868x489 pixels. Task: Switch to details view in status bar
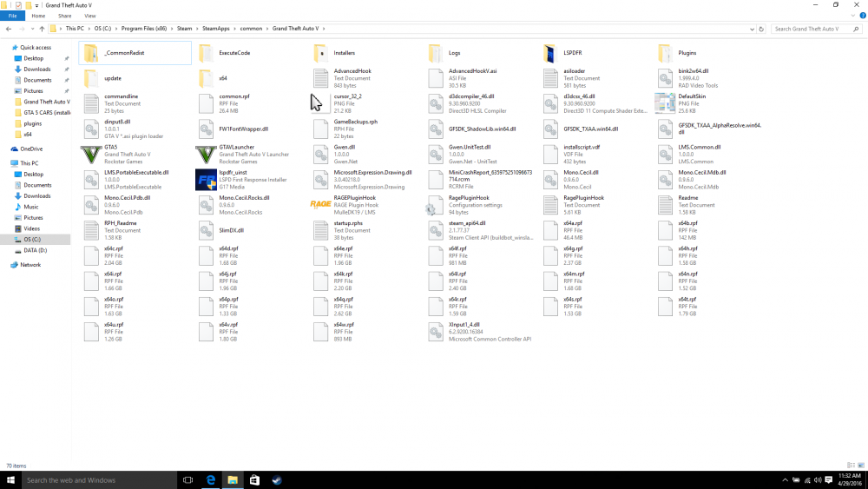pyautogui.click(x=851, y=466)
